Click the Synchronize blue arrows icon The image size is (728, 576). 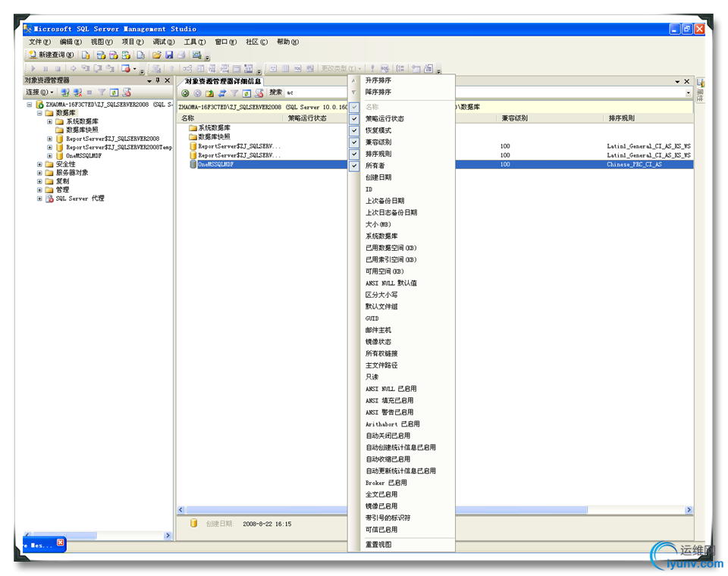pos(222,92)
